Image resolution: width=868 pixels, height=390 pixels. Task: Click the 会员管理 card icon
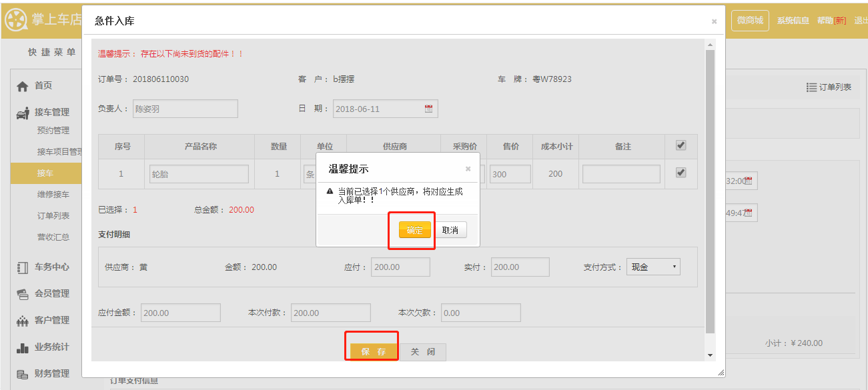click(x=22, y=294)
